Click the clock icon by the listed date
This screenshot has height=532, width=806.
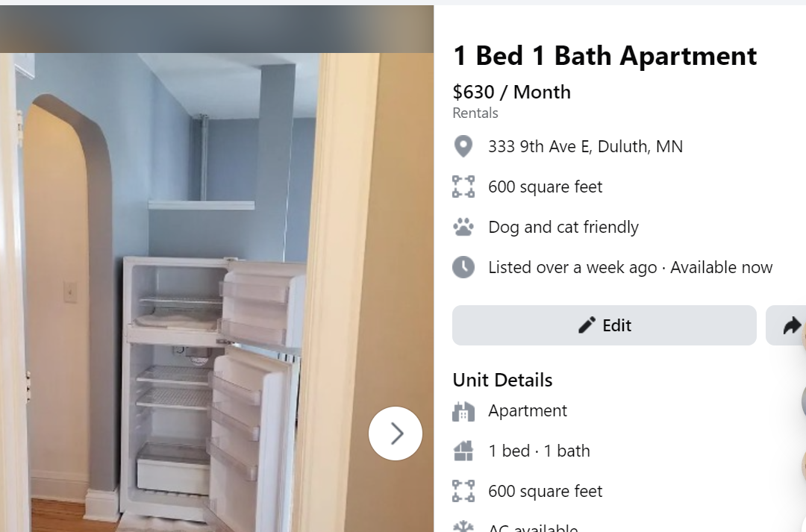463,267
